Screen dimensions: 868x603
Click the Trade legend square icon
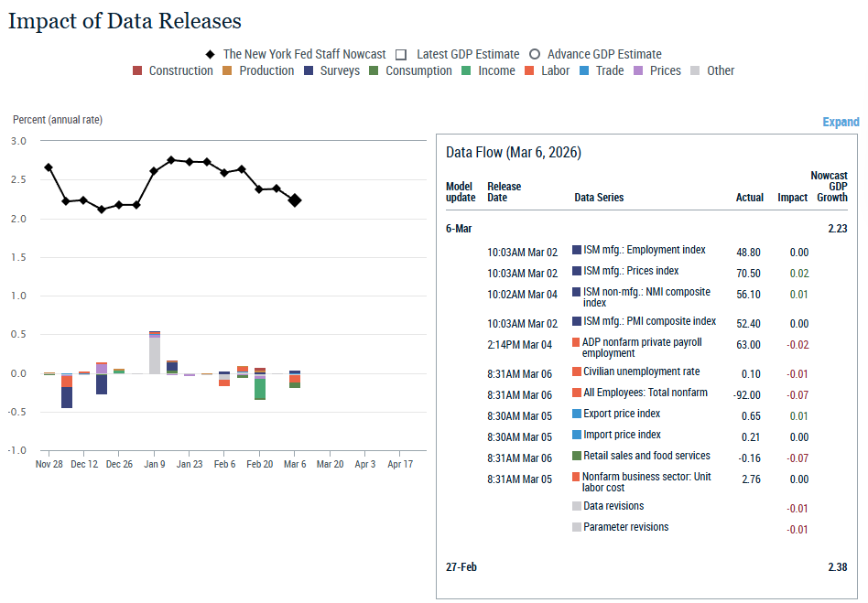click(584, 70)
